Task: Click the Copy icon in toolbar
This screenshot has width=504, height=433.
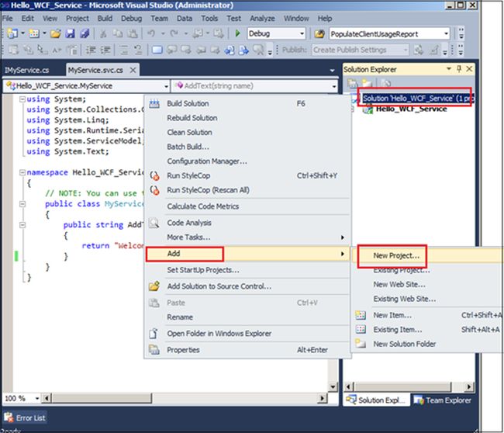Action: click(118, 33)
